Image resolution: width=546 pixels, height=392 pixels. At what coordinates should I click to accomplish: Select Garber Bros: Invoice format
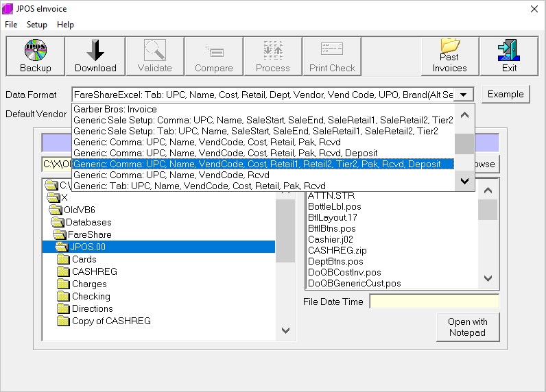(x=263, y=109)
